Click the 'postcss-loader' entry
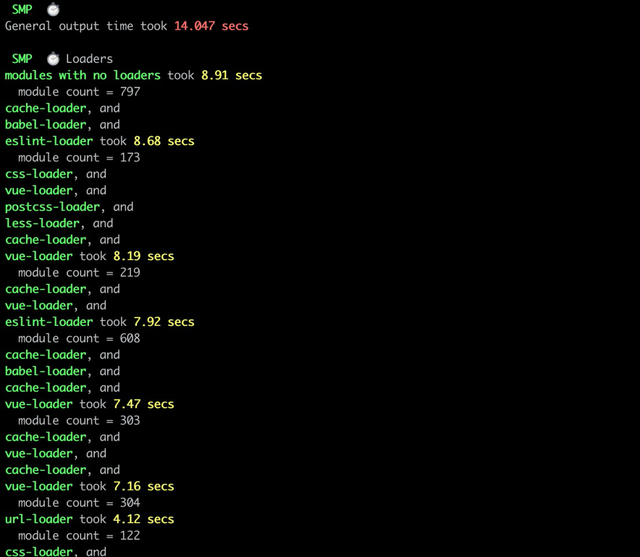 click(52, 207)
